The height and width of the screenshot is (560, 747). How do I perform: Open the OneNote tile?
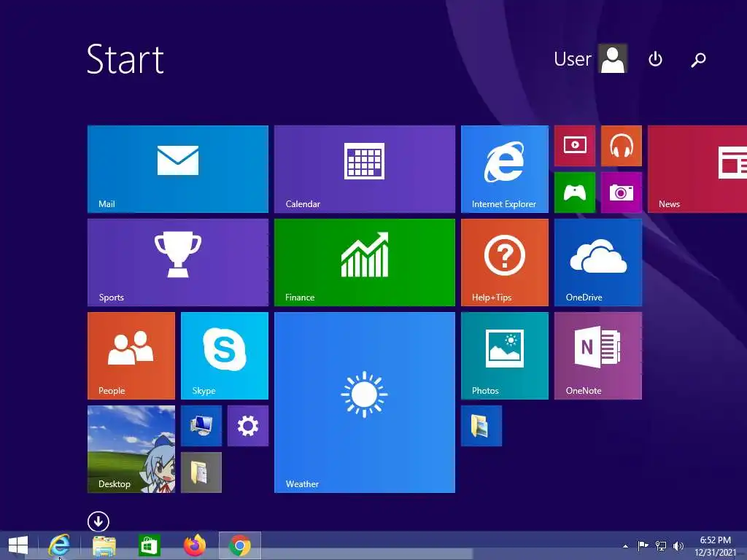click(598, 356)
